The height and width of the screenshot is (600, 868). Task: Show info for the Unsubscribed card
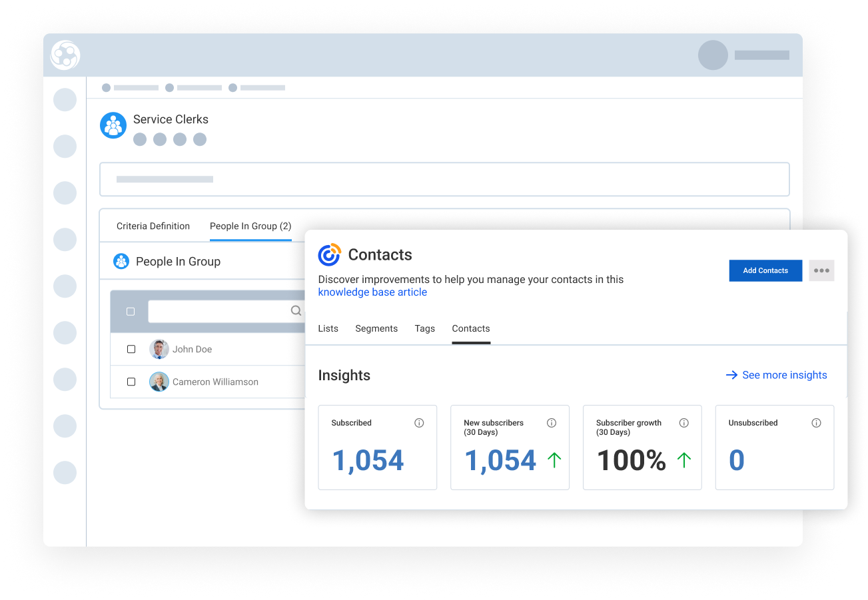pos(816,423)
